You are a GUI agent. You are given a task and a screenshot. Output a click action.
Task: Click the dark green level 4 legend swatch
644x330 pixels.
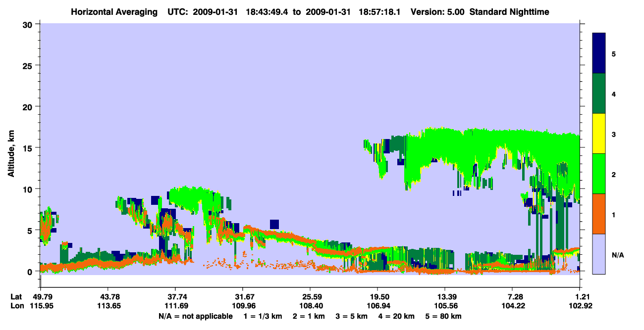599,94
